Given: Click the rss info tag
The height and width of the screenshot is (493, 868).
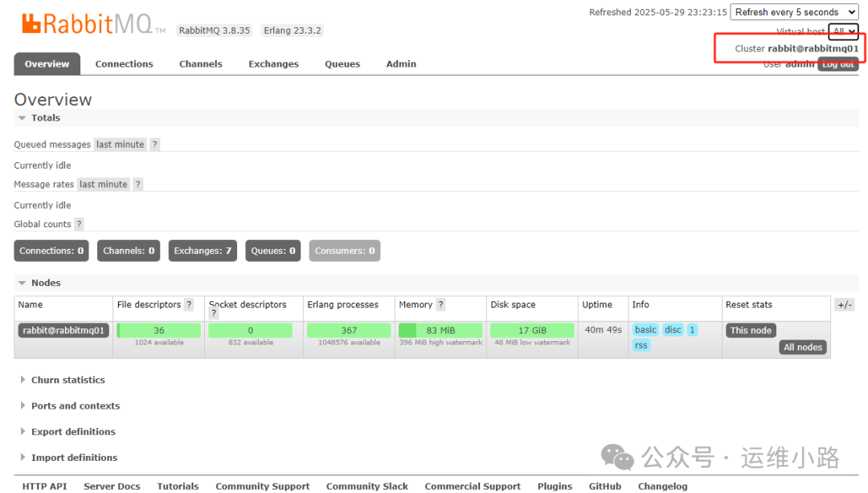Looking at the screenshot, I should click(x=641, y=345).
